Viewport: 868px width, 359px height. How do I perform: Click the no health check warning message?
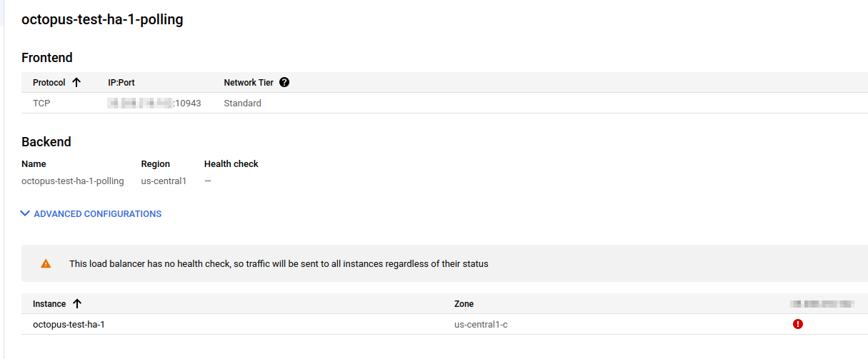coord(279,264)
